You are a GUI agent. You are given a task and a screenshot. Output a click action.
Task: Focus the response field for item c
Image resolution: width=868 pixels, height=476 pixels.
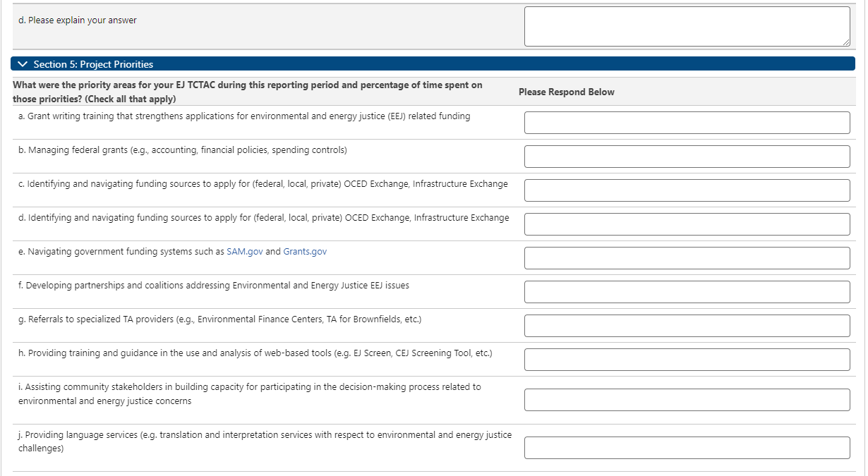[x=687, y=190]
